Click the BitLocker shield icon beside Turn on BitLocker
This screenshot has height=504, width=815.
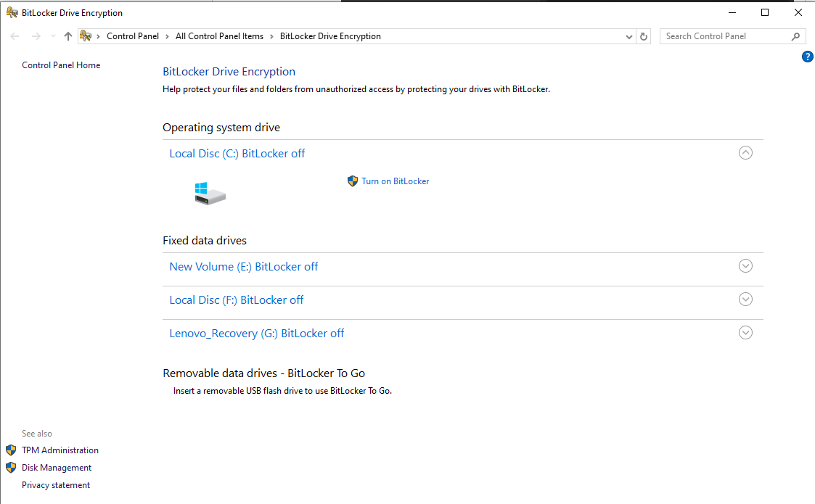point(353,181)
